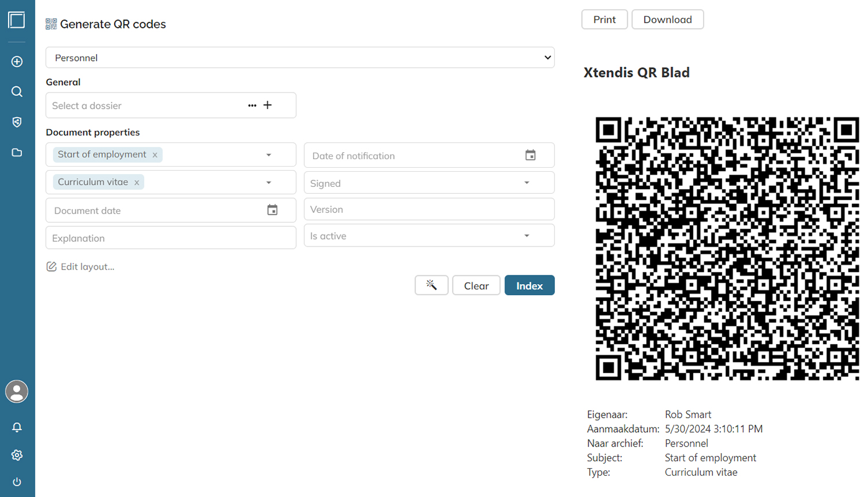Open the user profile avatar
Viewport: 868px width, 497px height.
17,392
